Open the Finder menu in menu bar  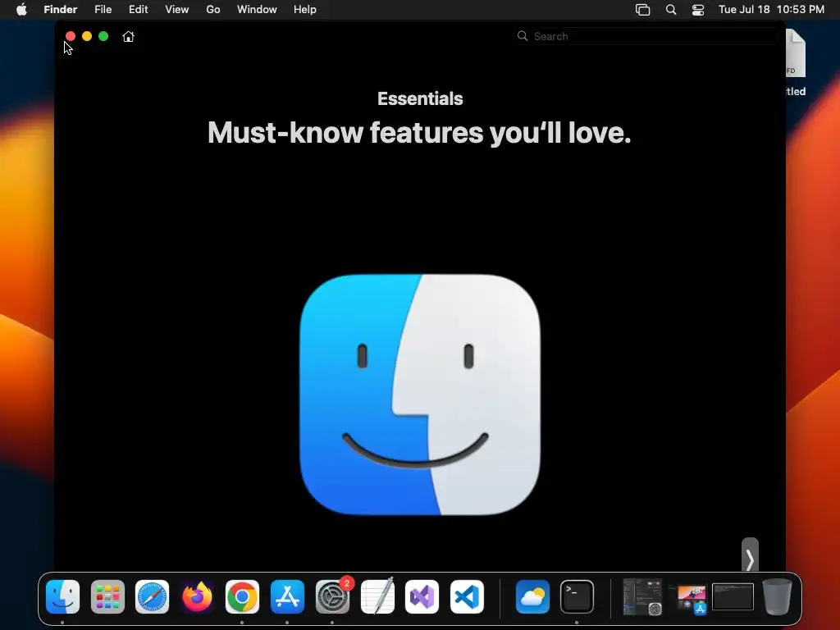coord(60,10)
